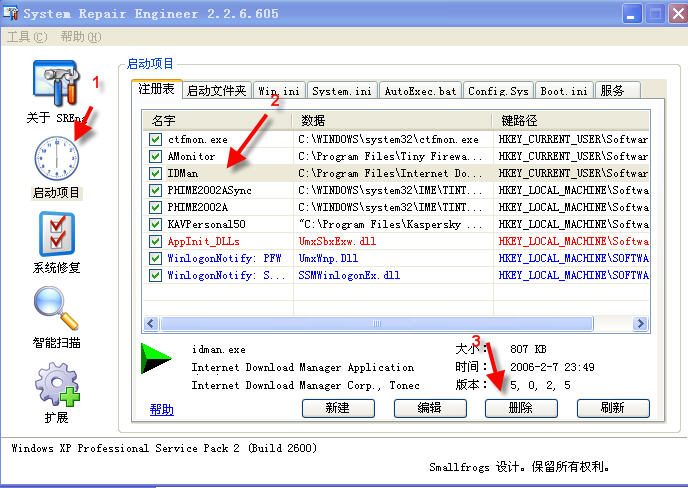Open the 关于 SREng about icon
This screenshot has width=688, height=488.
click(x=56, y=83)
